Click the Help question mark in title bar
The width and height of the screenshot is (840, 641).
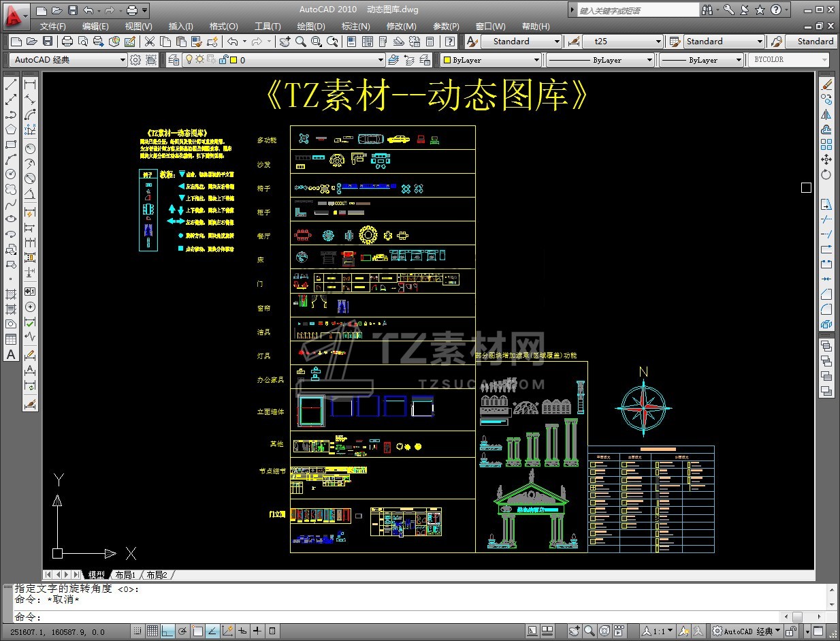click(775, 10)
